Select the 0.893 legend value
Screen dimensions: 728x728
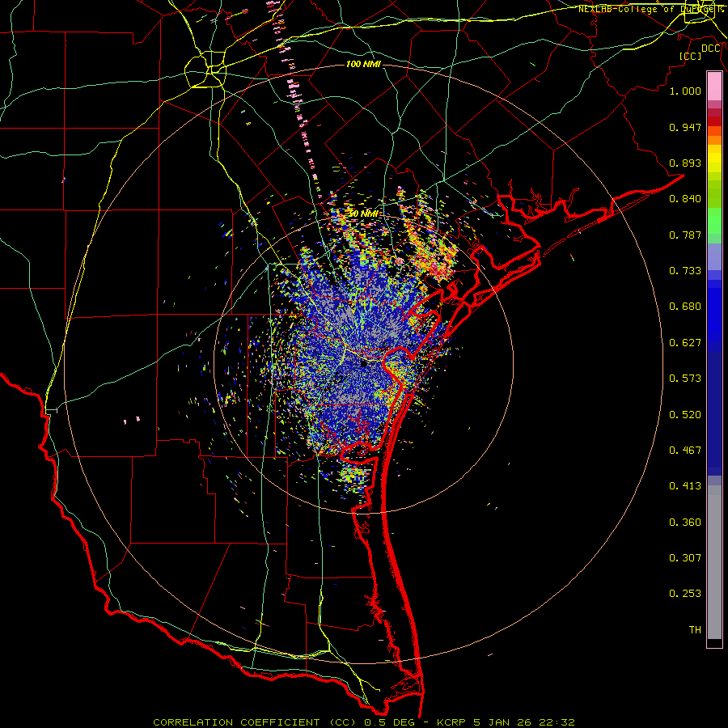pos(685,163)
